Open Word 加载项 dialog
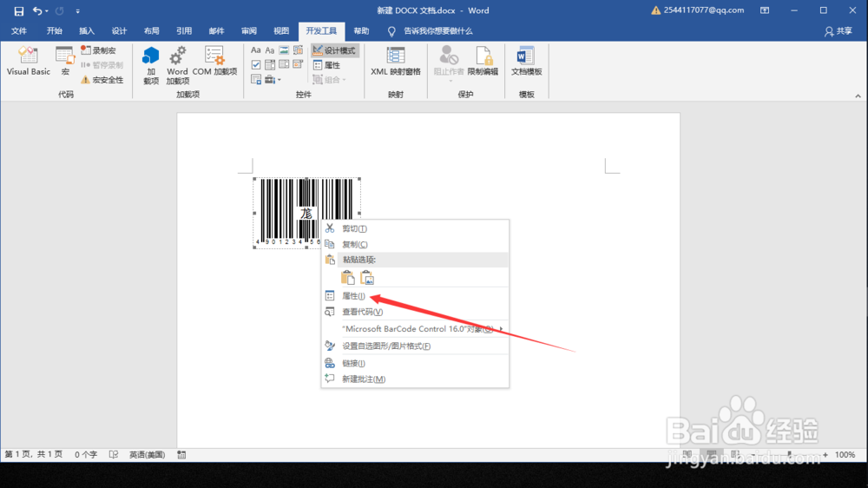The width and height of the screenshot is (868, 488). tap(177, 65)
